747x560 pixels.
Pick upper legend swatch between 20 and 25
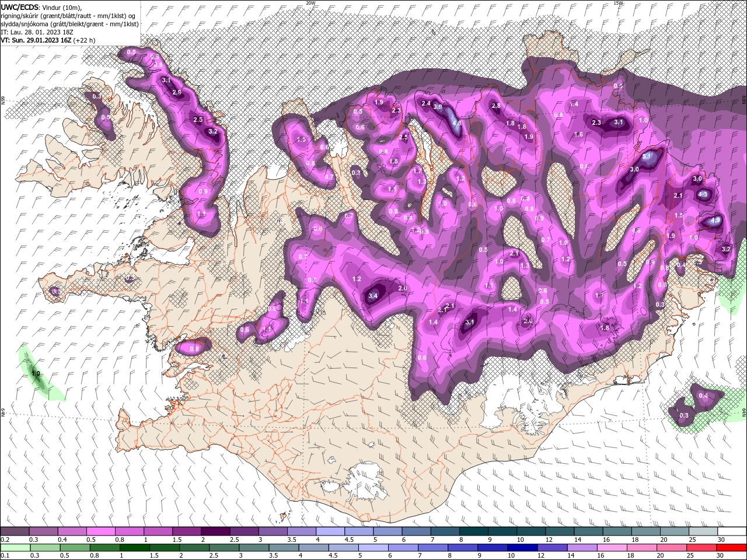click(674, 532)
